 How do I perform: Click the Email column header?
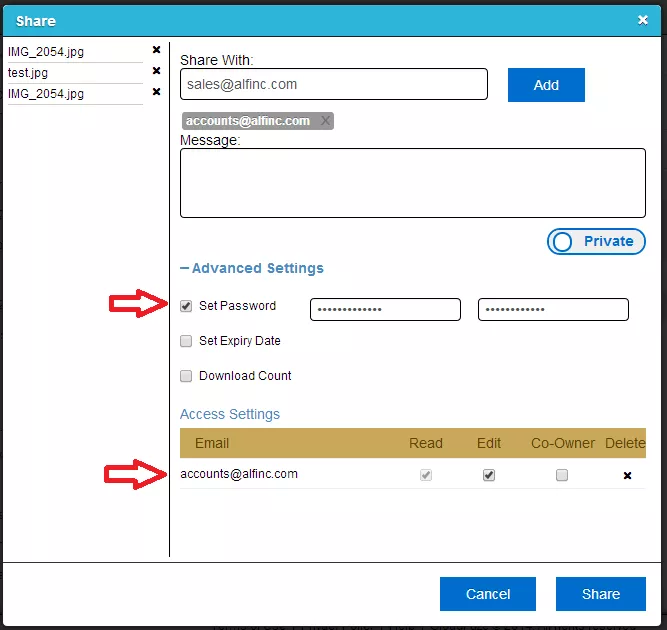click(x=212, y=443)
